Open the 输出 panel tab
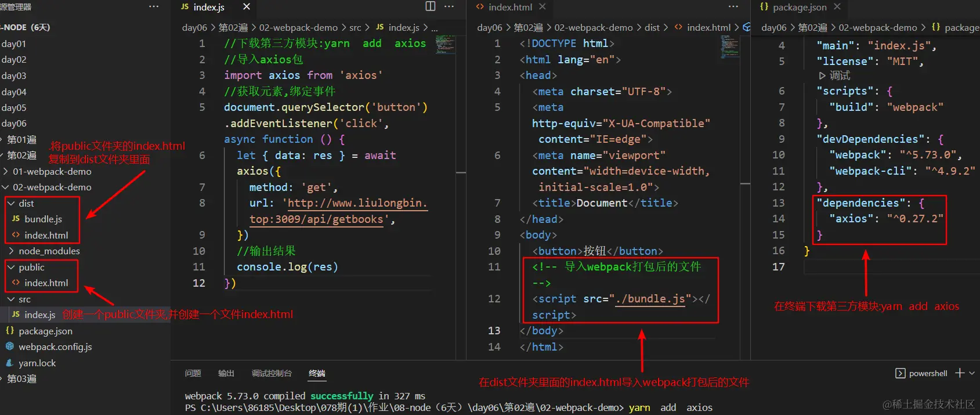 click(226, 373)
